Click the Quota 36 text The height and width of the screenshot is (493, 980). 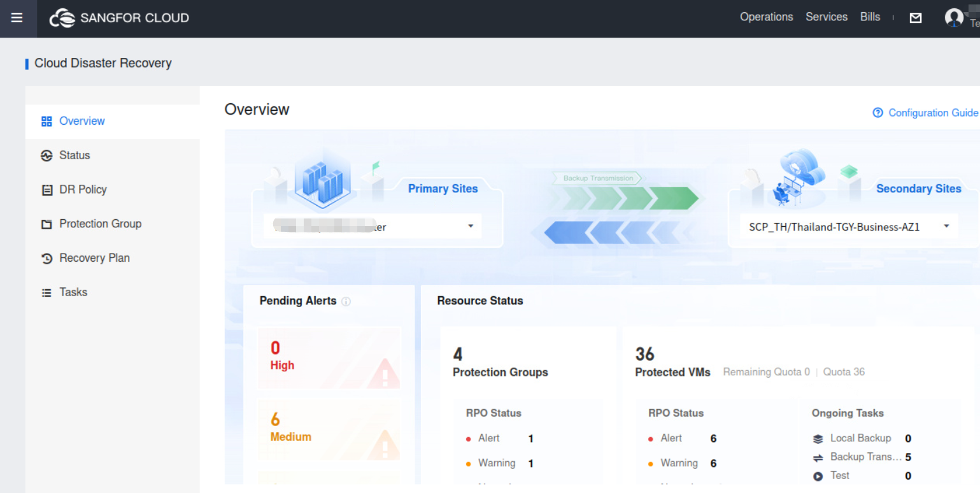[844, 372]
